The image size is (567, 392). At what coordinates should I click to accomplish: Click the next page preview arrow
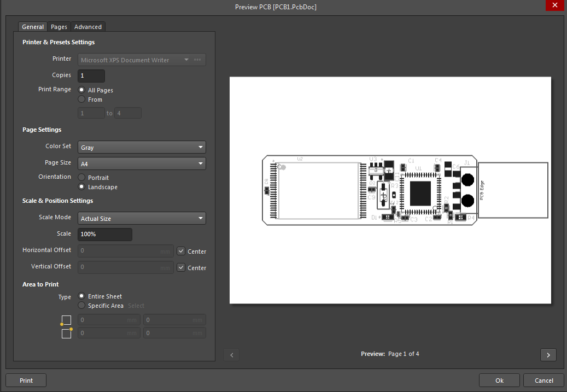[548, 355]
